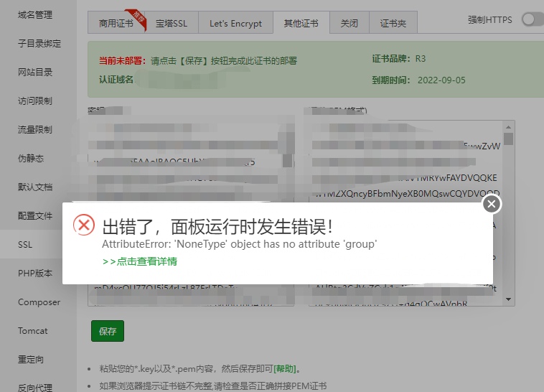Click the certificate box scroll-down arrow
Screen dimensions: 544x392
tap(509, 299)
